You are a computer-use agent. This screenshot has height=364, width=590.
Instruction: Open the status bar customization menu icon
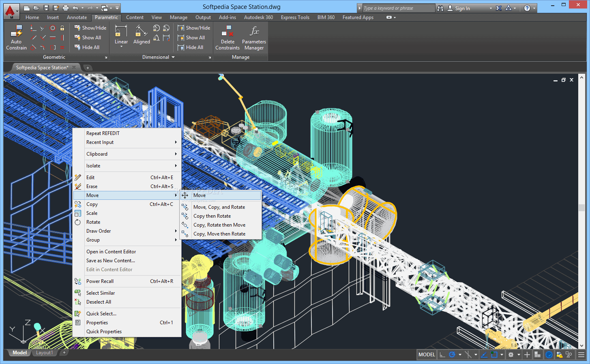point(581,355)
